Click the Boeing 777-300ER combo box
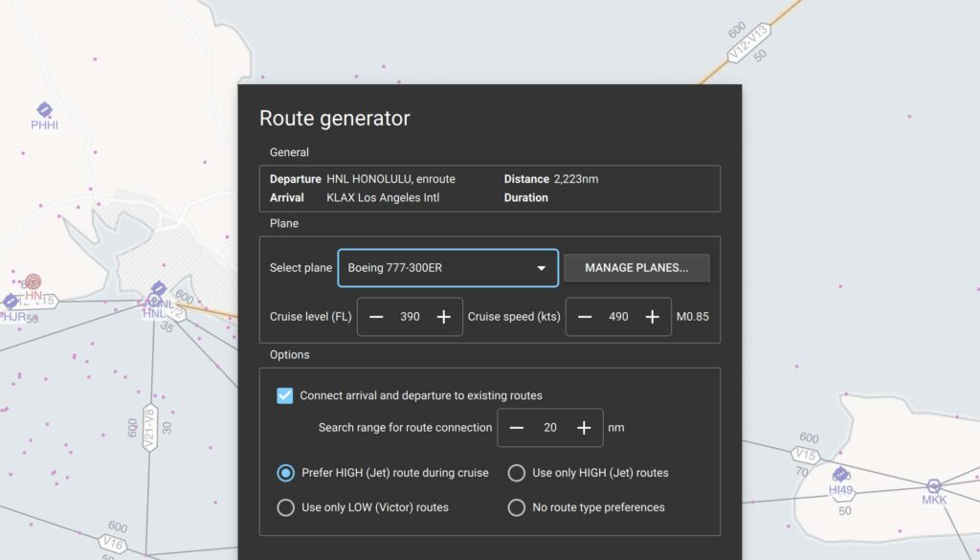Image resolution: width=980 pixels, height=560 pixels. click(x=448, y=268)
